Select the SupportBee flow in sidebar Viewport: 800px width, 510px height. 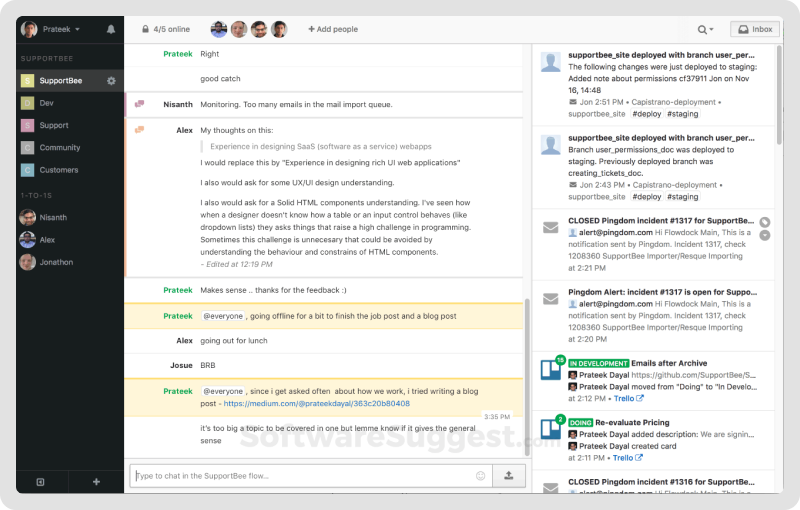(x=70, y=81)
